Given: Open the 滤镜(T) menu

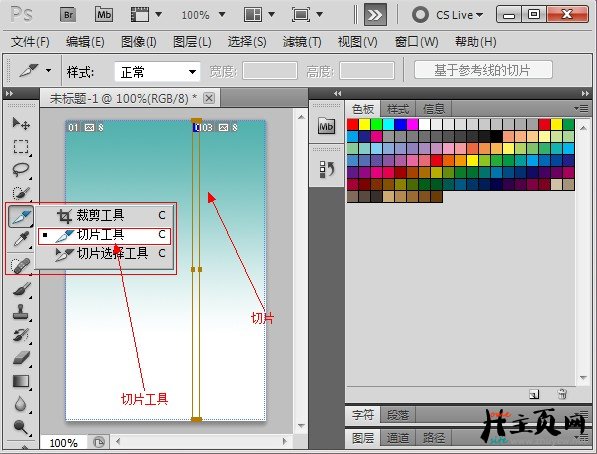Looking at the screenshot, I should pyautogui.click(x=302, y=42).
